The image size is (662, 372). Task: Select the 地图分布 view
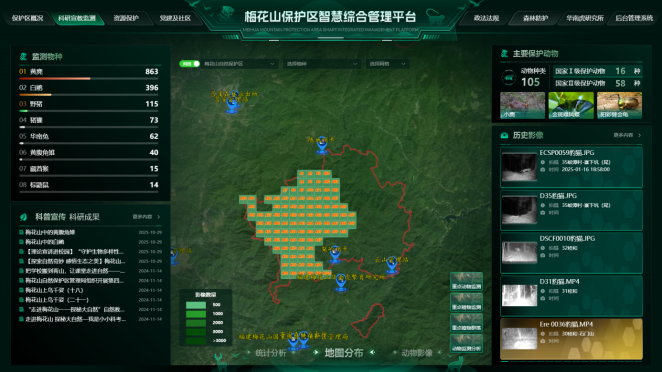click(x=344, y=353)
